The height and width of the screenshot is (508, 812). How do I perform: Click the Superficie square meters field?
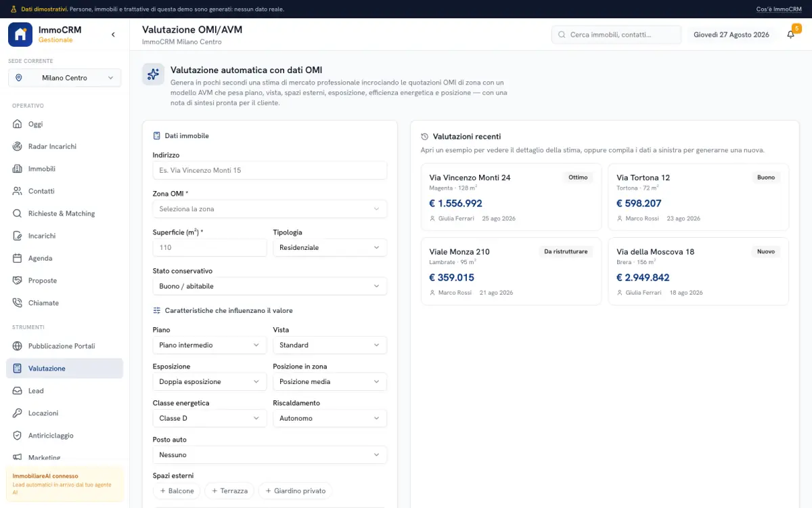point(210,248)
